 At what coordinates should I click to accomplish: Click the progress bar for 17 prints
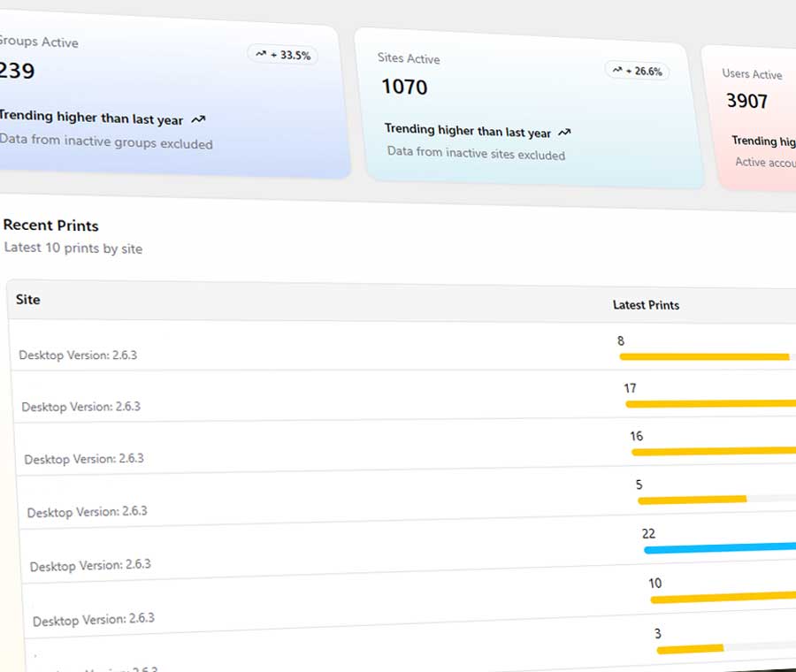click(711, 404)
